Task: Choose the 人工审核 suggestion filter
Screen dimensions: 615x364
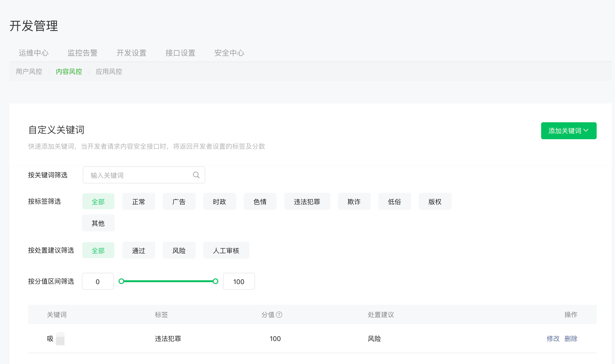Action: 226,250
